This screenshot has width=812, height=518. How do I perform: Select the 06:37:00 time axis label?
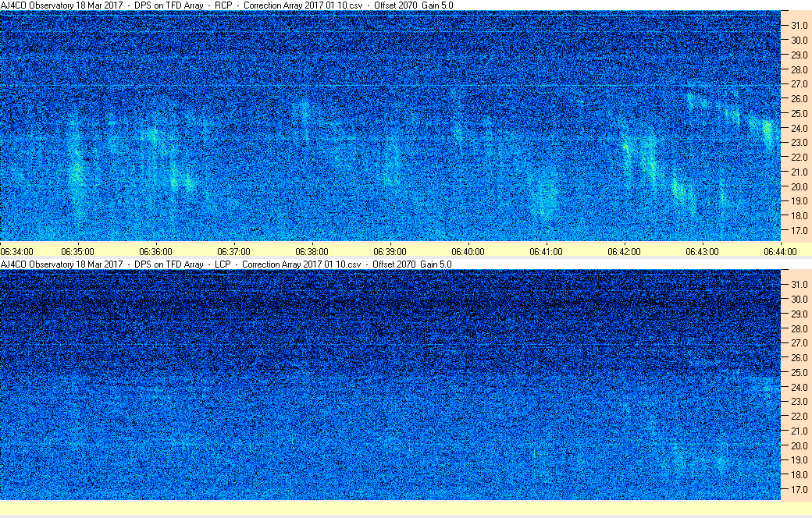(233, 251)
